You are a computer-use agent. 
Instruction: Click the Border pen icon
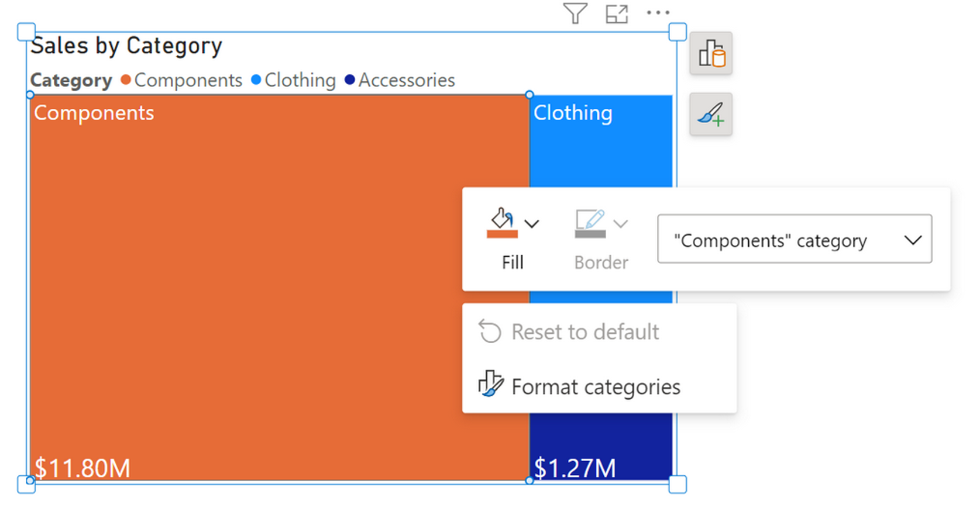click(x=590, y=223)
